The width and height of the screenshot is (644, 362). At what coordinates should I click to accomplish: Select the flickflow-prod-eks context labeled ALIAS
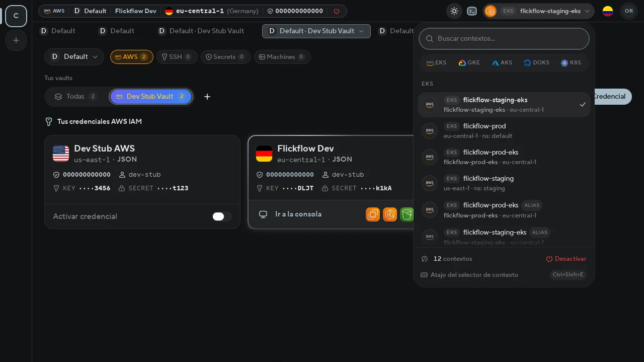[x=504, y=210]
